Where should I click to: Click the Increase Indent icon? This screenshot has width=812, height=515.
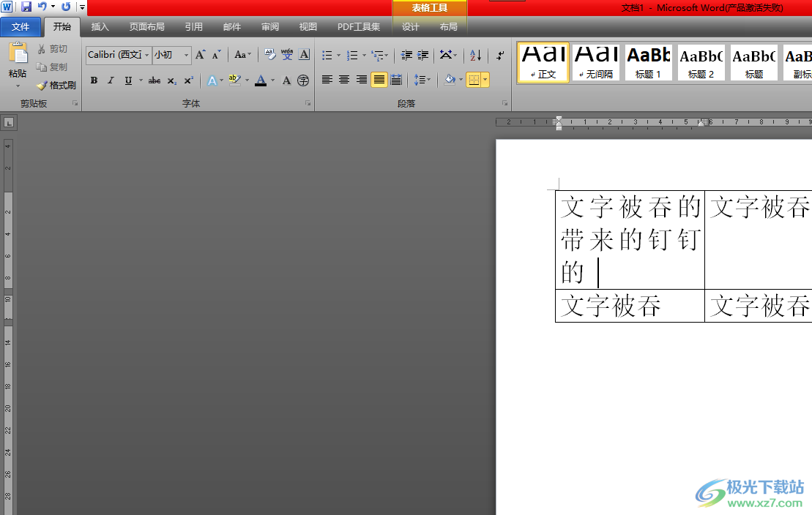click(x=423, y=55)
